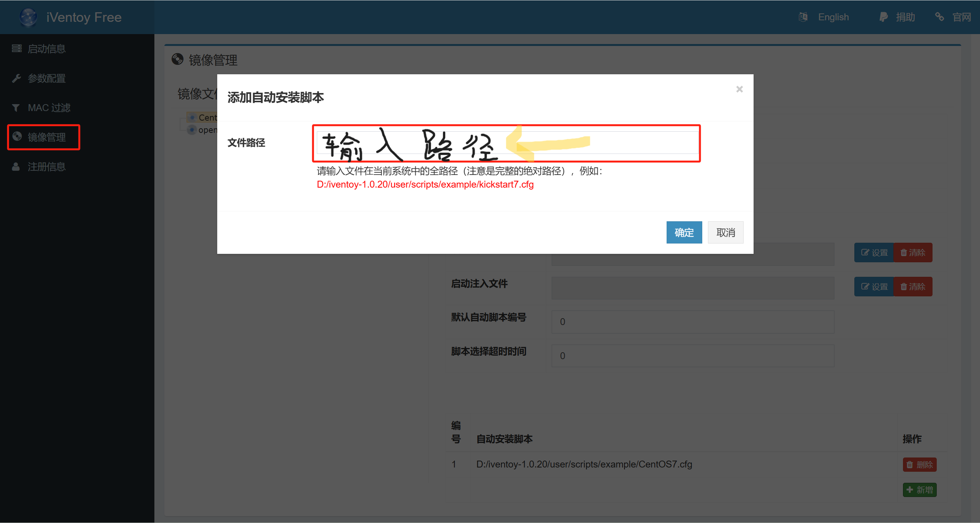Click the iVentoy globe logo icon
The width and height of the screenshot is (980, 523).
28,17
